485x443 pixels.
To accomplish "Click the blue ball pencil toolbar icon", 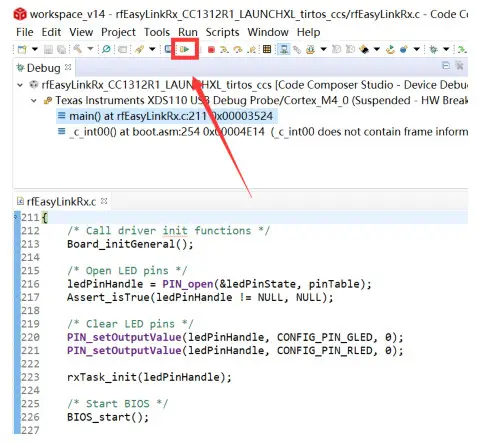I will point(404,50).
